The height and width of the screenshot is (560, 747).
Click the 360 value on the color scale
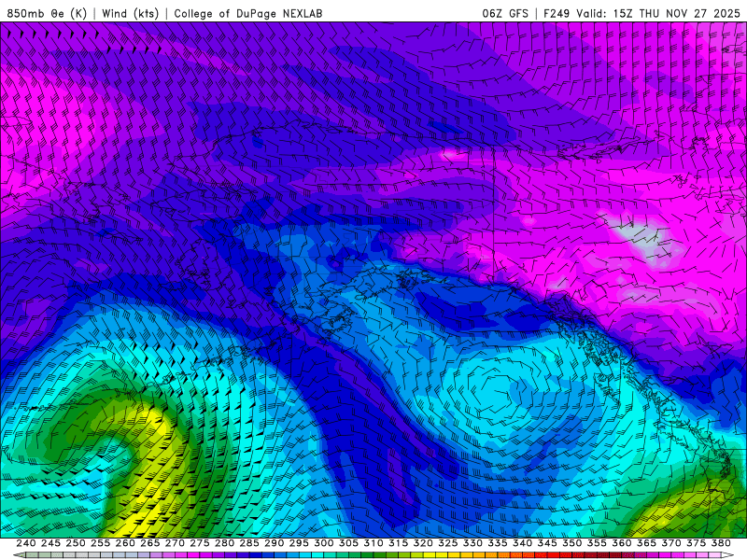(x=622, y=543)
